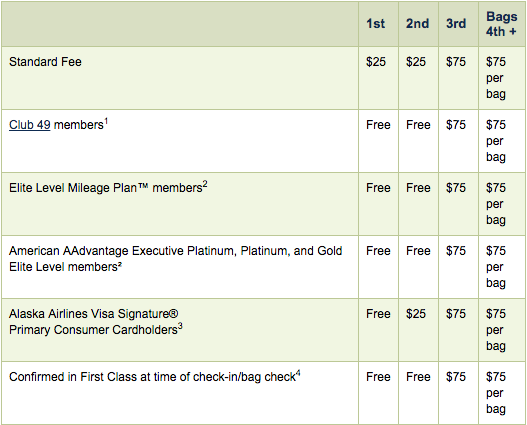
Task: Click American AAdvantage Executive Platinum row label
Action: 176,259
